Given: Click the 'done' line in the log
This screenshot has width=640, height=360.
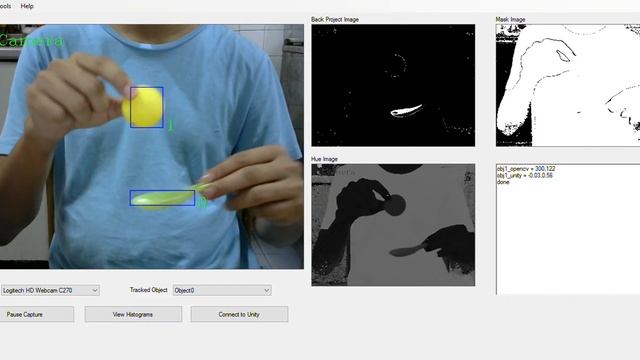Looking at the screenshot, I should point(503,182).
